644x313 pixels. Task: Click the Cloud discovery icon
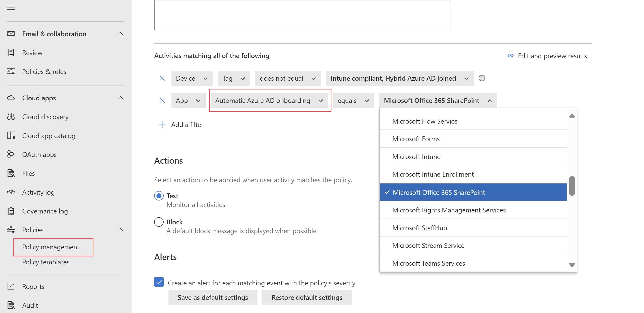click(11, 117)
